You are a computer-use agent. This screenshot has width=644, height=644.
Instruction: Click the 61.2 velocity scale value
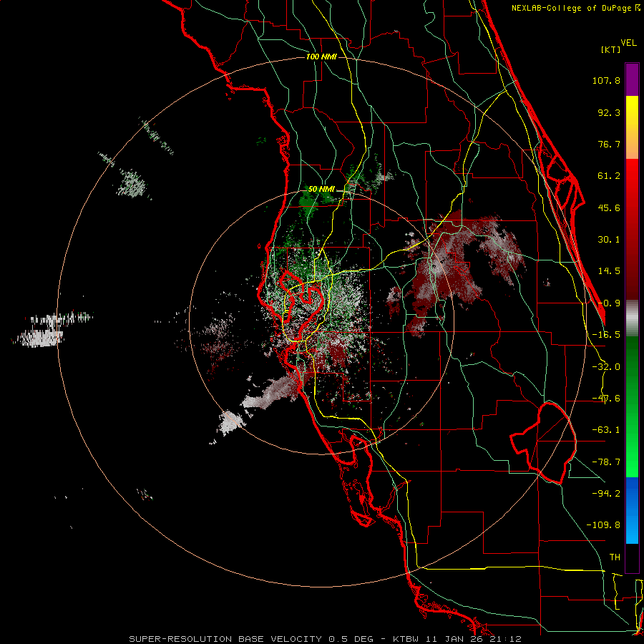tap(609, 176)
